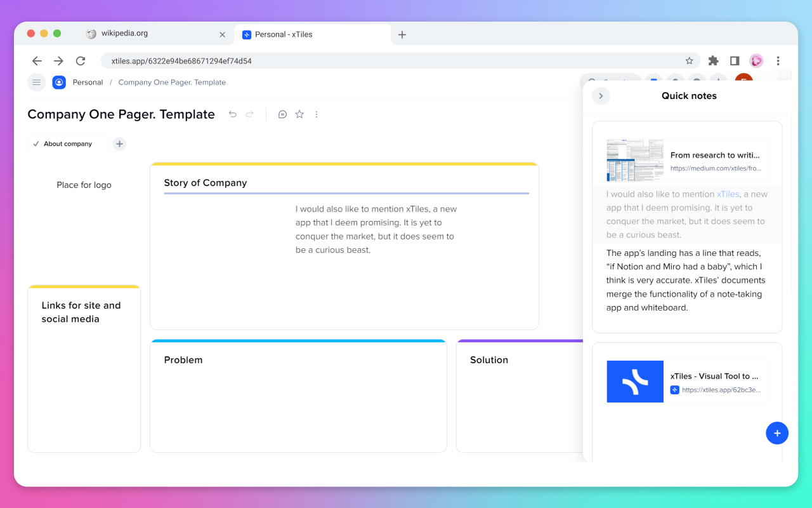Click the page reload icon
The height and width of the screenshot is (508, 812).
click(x=80, y=60)
